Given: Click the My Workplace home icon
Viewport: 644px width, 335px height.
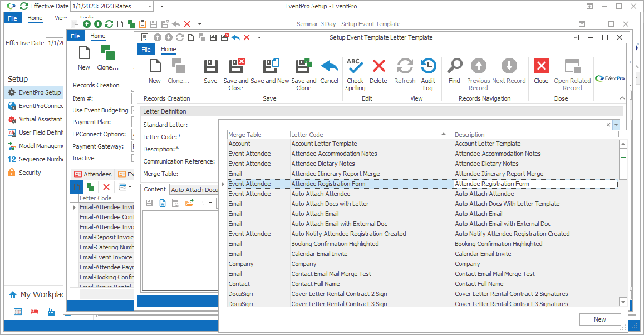Looking at the screenshot, I should (x=13, y=295).
